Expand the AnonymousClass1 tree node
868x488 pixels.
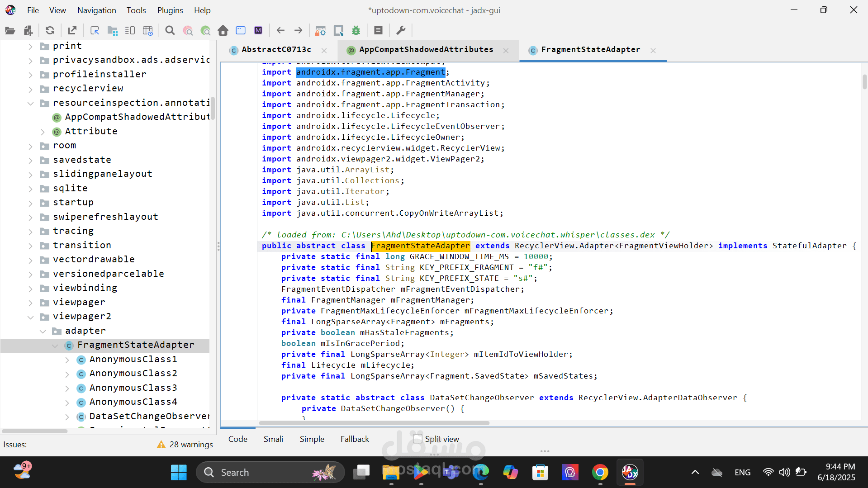point(67,360)
